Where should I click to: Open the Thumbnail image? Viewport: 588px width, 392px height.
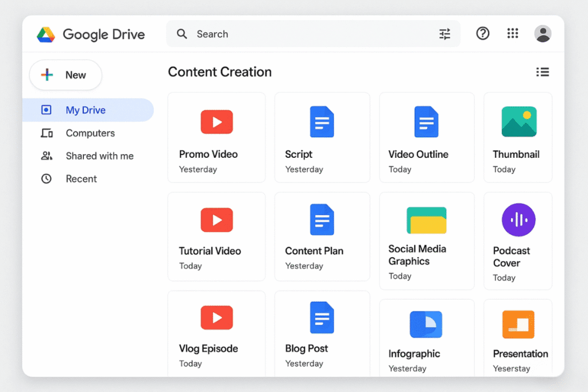pos(517,137)
